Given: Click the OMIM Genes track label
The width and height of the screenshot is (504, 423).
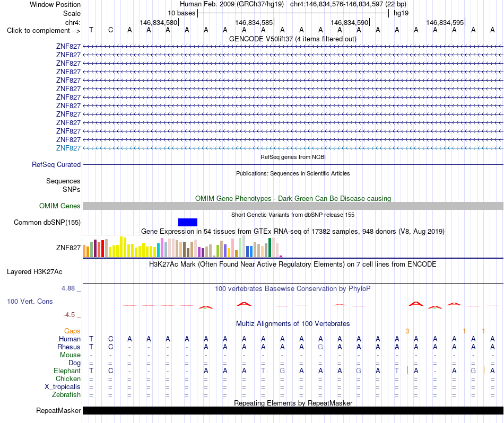Looking at the screenshot, I should click(x=60, y=206).
